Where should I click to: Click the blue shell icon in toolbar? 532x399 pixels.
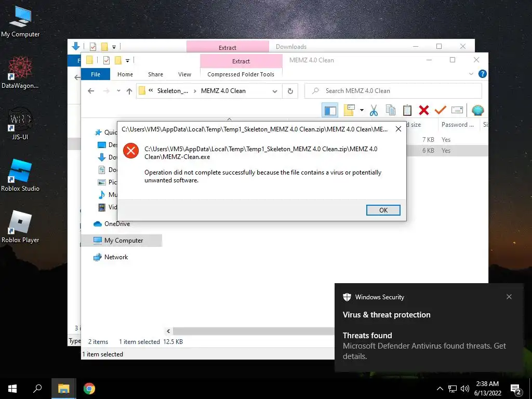point(478,110)
